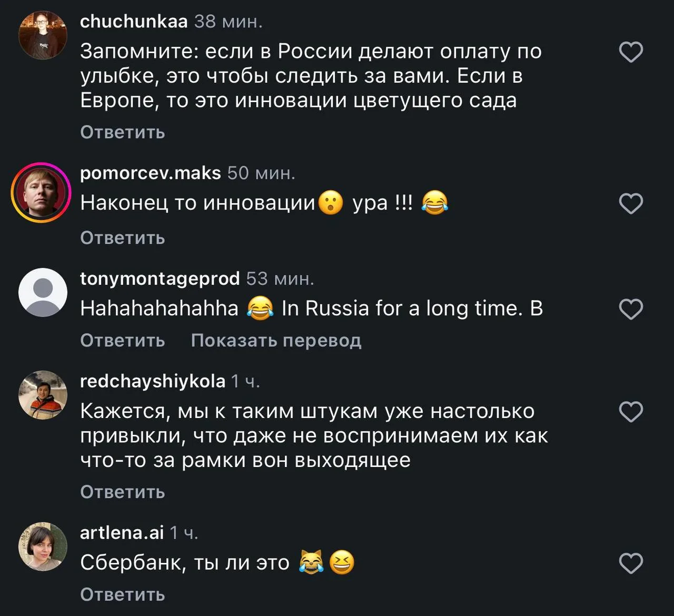The height and width of the screenshot is (616, 674).
Task: Like redchayshiykola's comment via heart icon
Action: 631,412
